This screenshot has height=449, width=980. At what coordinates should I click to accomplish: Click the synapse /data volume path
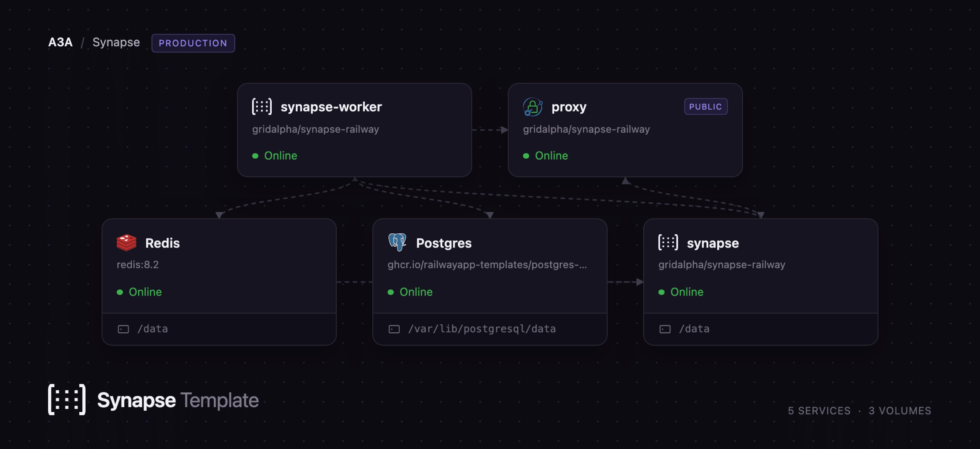click(694, 329)
